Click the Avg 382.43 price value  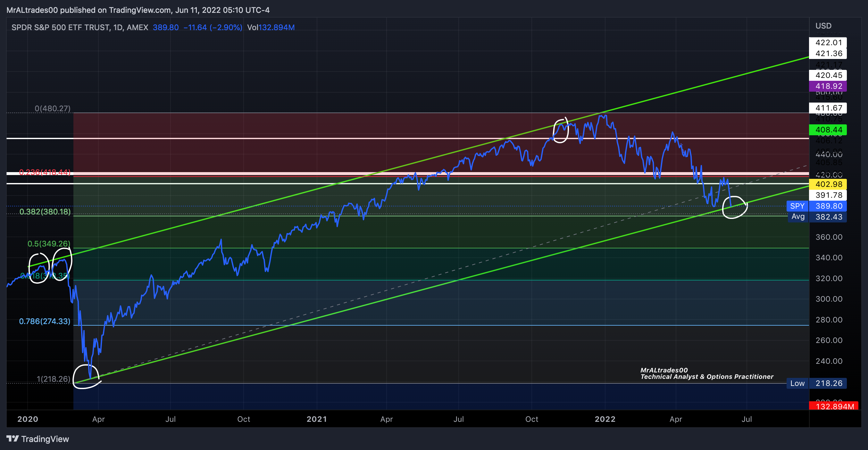click(x=828, y=217)
